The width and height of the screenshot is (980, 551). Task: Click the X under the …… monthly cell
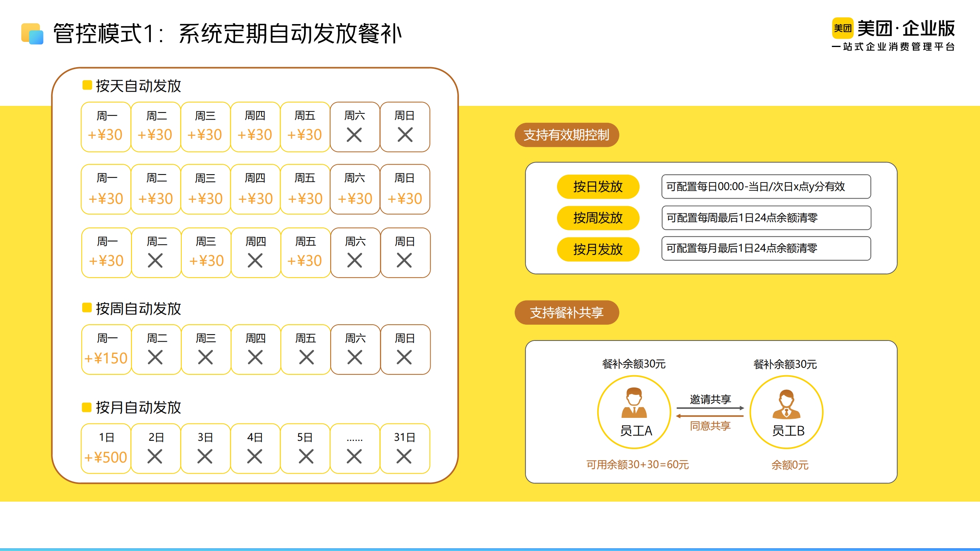pyautogui.click(x=354, y=457)
